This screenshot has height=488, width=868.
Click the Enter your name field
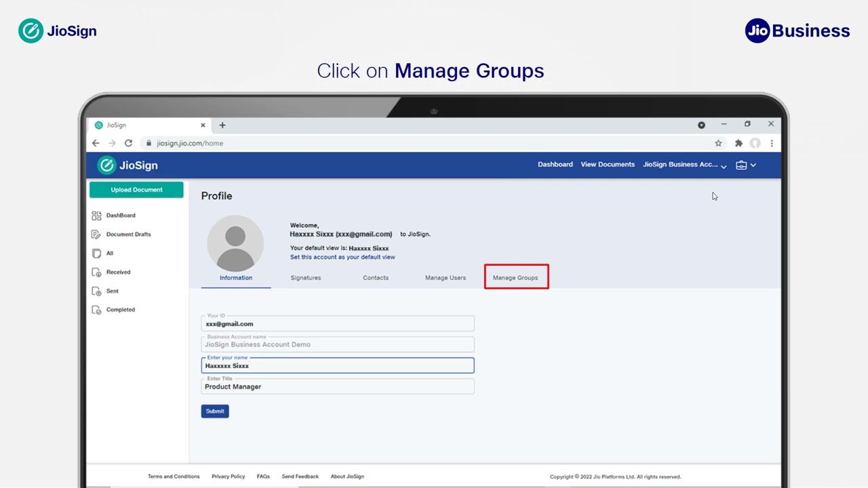[x=338, y=365]
